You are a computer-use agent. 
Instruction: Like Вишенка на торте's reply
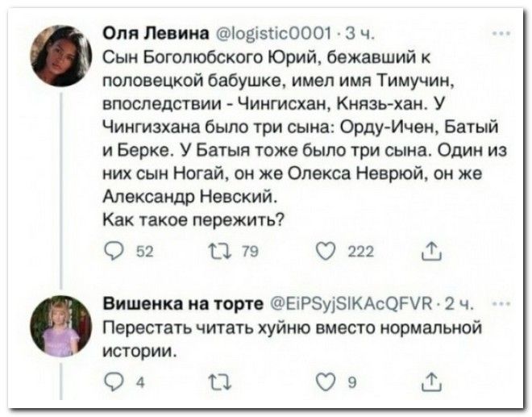point(326,384)
